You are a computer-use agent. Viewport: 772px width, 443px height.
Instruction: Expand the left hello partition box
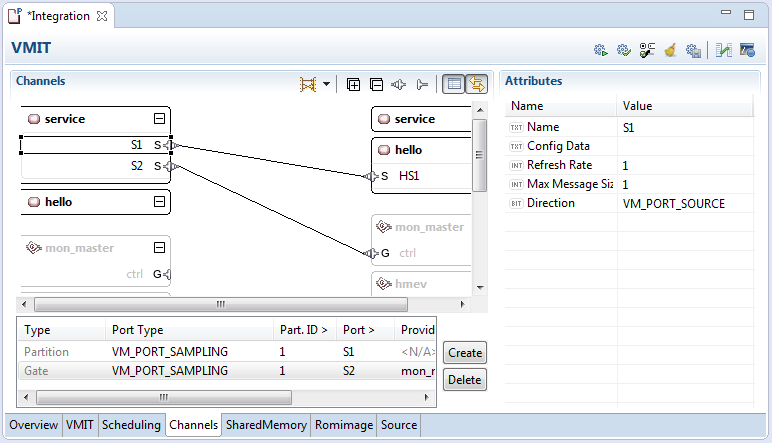tap(158, 202)
